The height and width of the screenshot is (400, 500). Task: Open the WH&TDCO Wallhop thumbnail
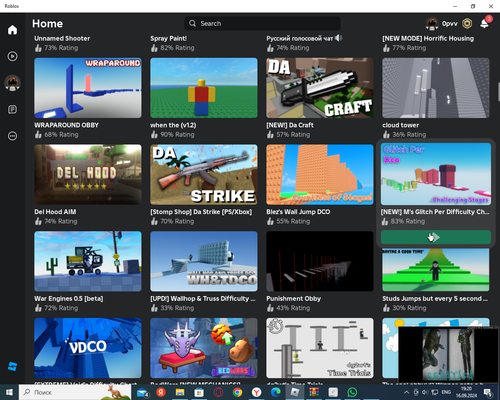(x=204, y=261)
